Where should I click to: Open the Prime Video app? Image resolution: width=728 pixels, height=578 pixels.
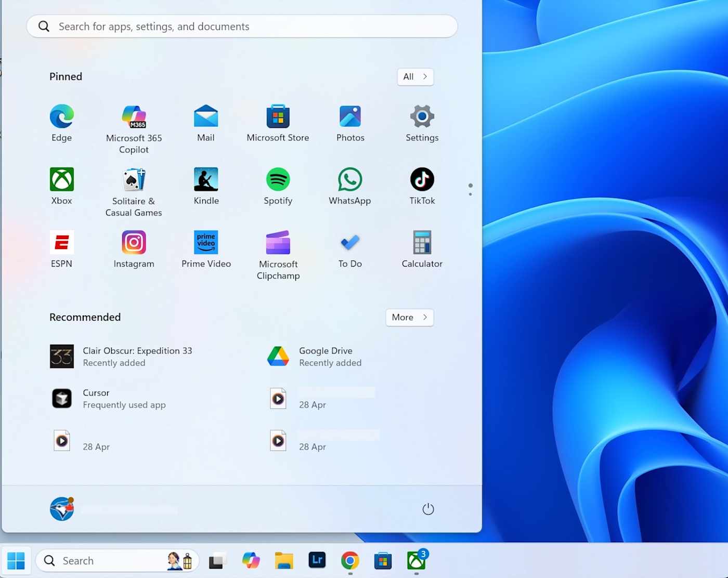206,249
